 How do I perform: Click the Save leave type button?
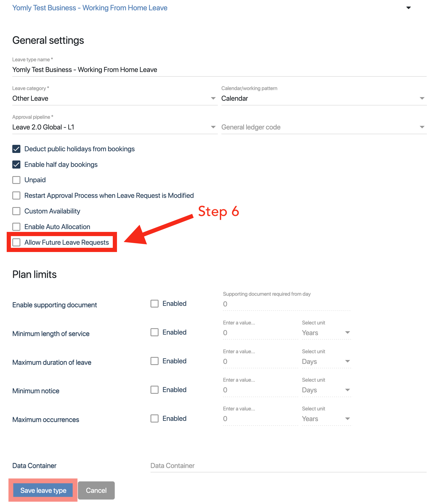point(43,490)
